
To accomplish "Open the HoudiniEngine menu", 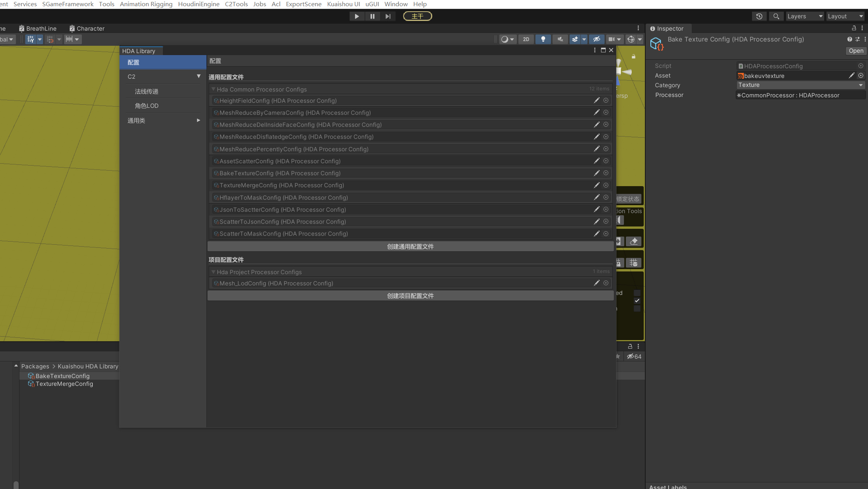I will coord(199,4).
